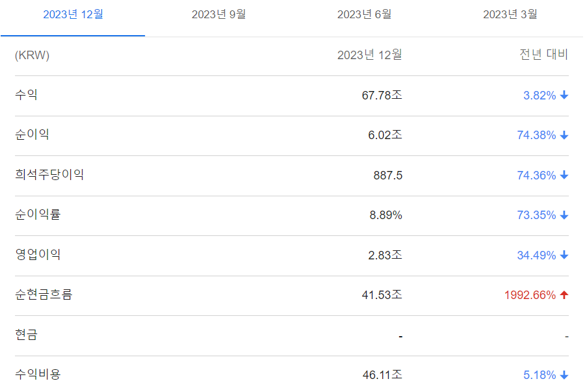The width and height of the screenshot is (587, 392).
Task: Click the 74.38% change value
Action: (536, 135)
